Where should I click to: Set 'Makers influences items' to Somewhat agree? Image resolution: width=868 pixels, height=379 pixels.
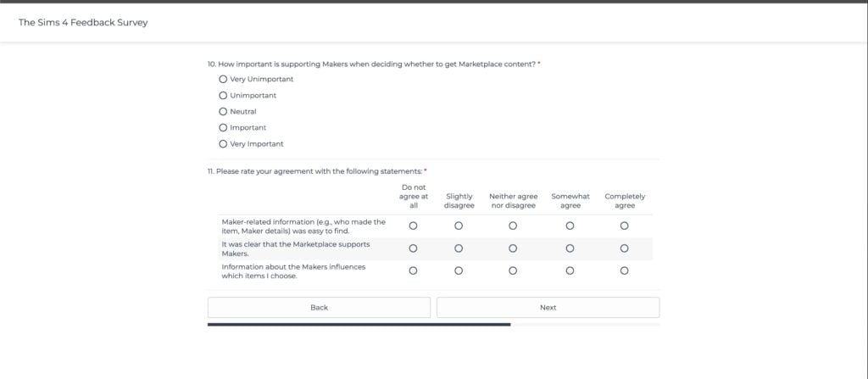(570, 271)
